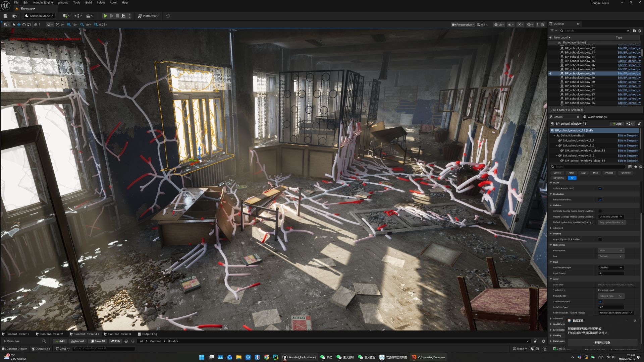
Task: Toggle the rotation snap icon
Action: 82,24
